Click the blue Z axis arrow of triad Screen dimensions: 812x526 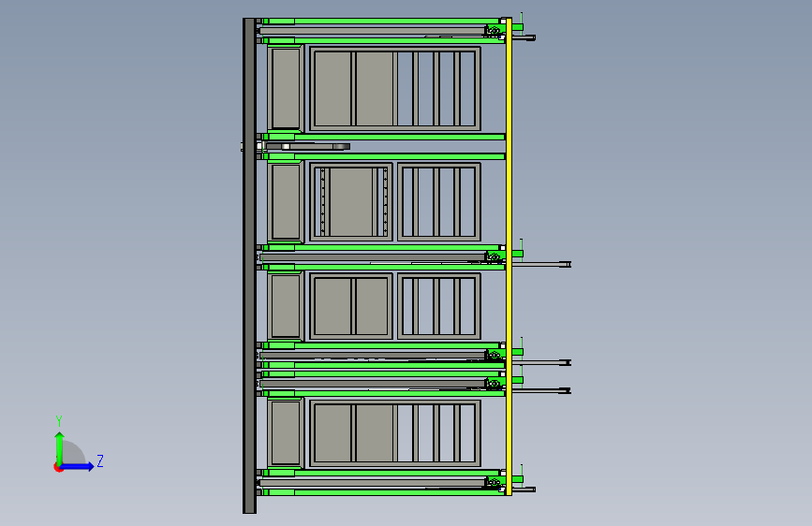pos(78,466)
